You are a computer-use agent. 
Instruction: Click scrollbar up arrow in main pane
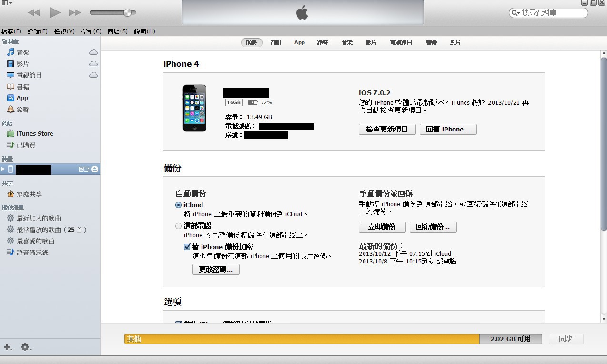point(604,53)
